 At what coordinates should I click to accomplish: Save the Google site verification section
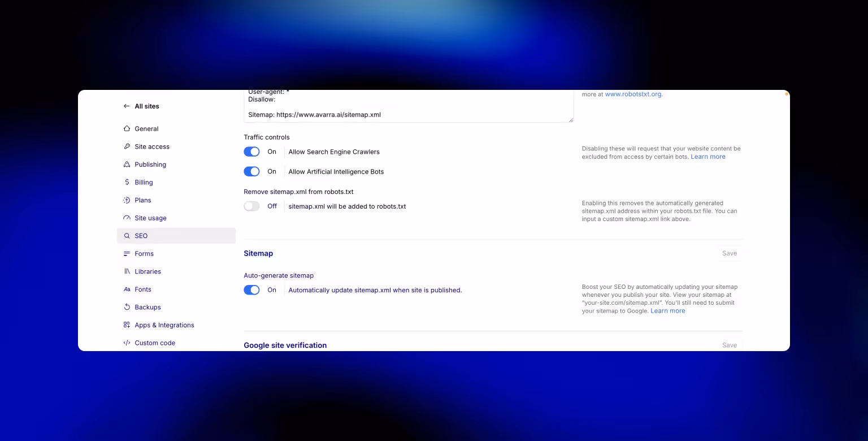click(x=730, y=345)
